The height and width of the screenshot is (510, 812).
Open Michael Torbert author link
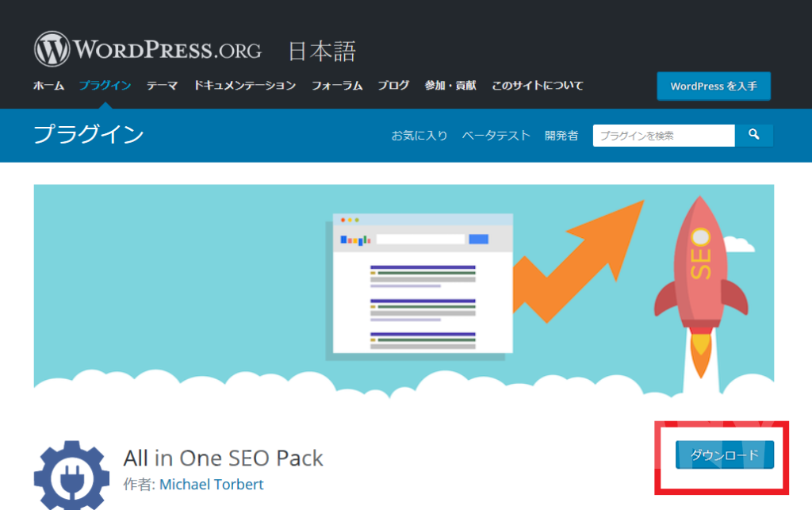(211, 485)
